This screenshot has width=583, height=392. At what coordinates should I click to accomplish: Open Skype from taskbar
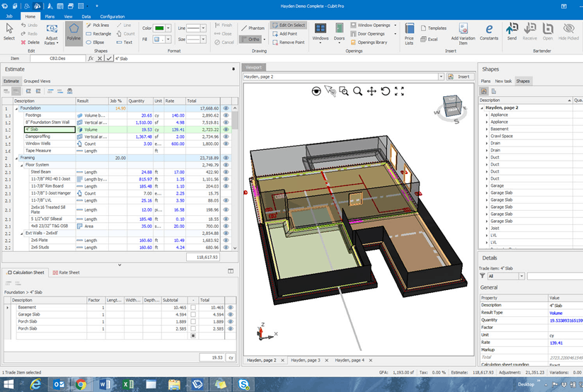click(243, 384)
